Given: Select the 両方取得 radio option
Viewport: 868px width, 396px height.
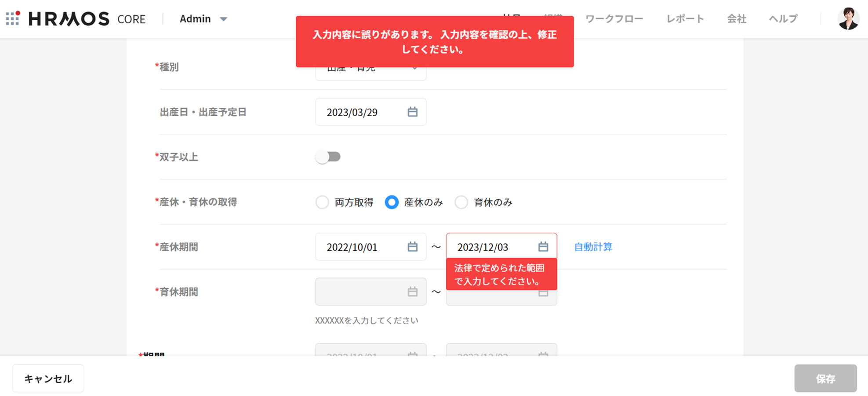Looking at the screenshot, I should point(322,202).
